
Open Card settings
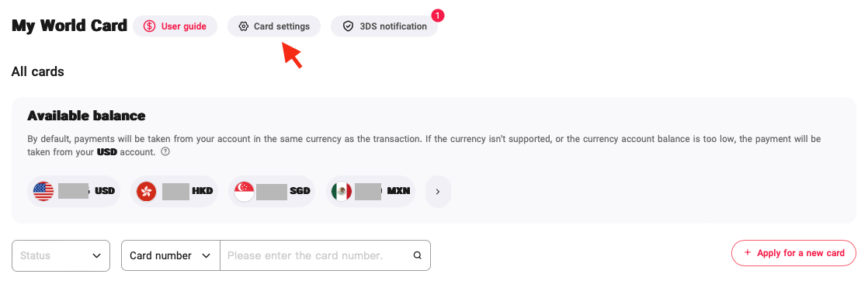point(274,26)
